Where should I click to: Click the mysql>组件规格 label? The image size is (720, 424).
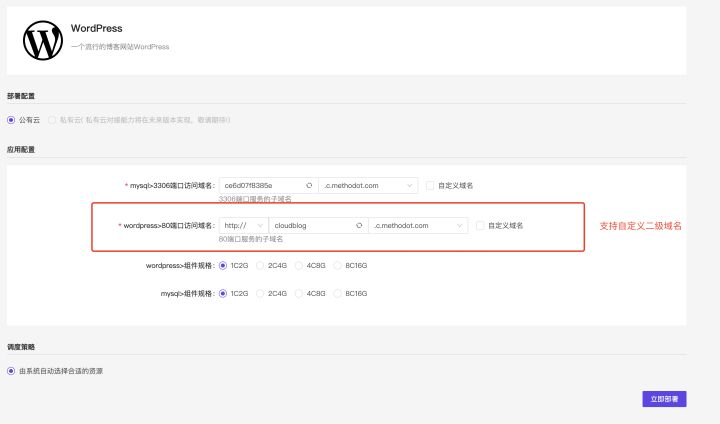point(188,294)
